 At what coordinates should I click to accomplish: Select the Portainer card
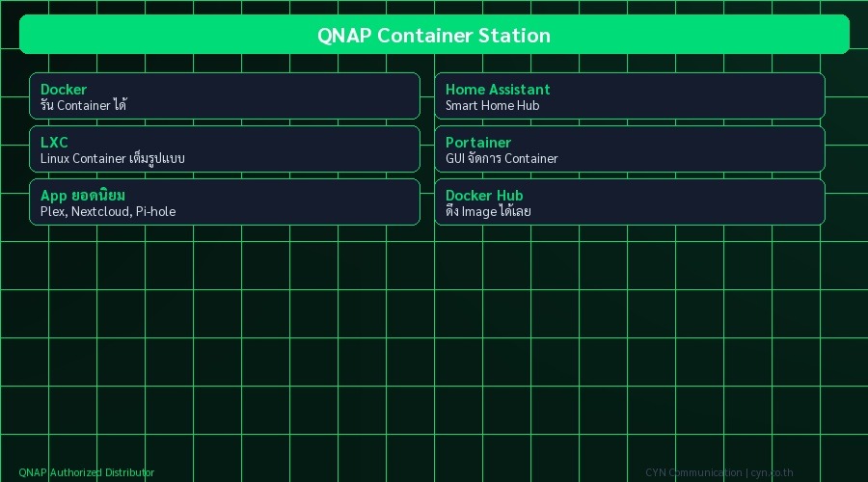[630, 148]
